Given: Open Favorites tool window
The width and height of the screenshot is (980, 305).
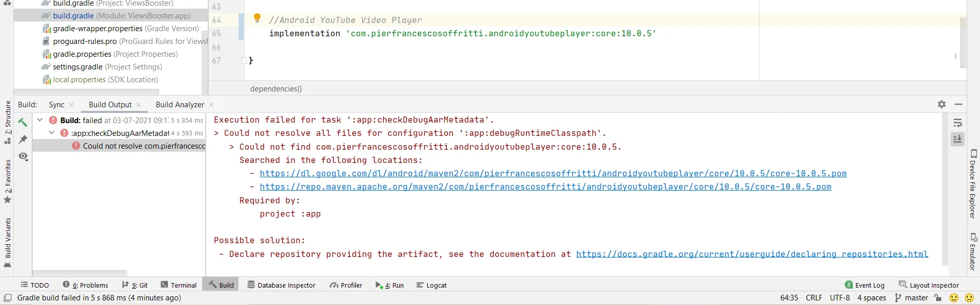Looking at the screenshot, I should point(8,182).
